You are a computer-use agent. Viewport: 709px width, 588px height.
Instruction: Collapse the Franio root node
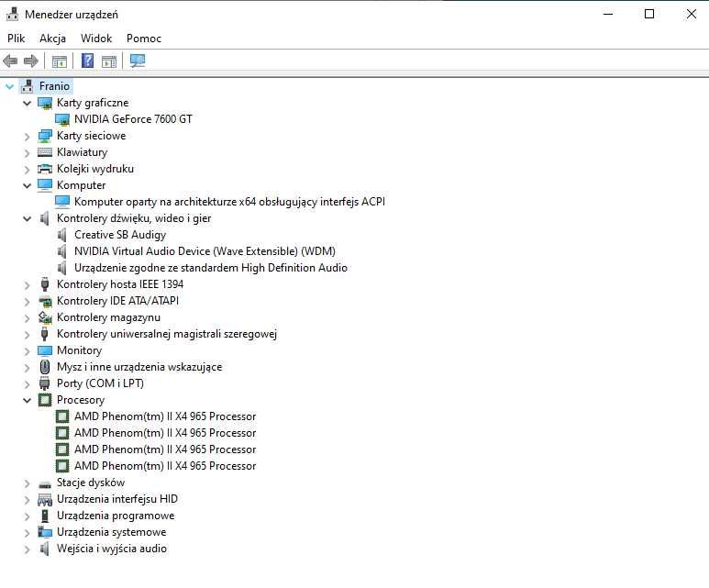coord(9,86)
